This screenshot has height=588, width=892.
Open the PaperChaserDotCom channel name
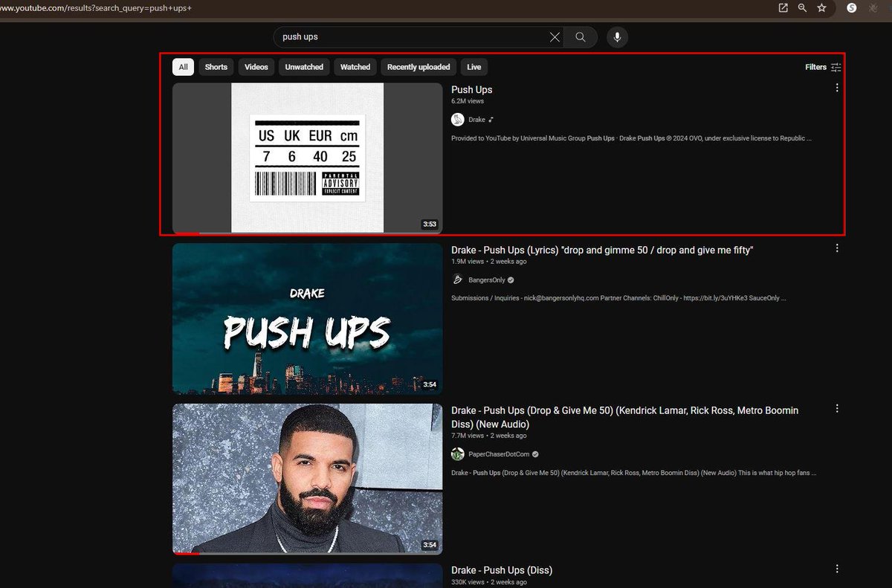tap(498, 454)
